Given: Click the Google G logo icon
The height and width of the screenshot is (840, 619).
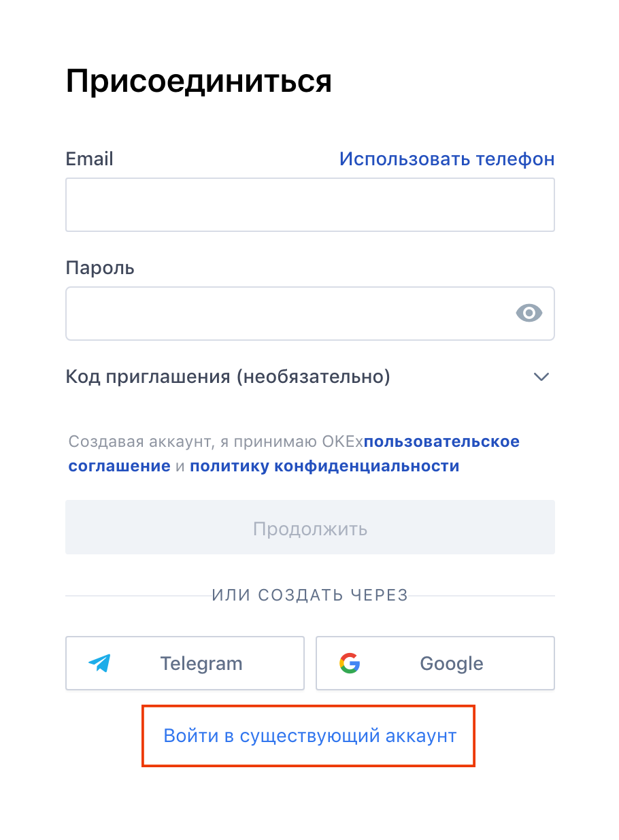Looking at the screenshot, I should click(350, 663).
